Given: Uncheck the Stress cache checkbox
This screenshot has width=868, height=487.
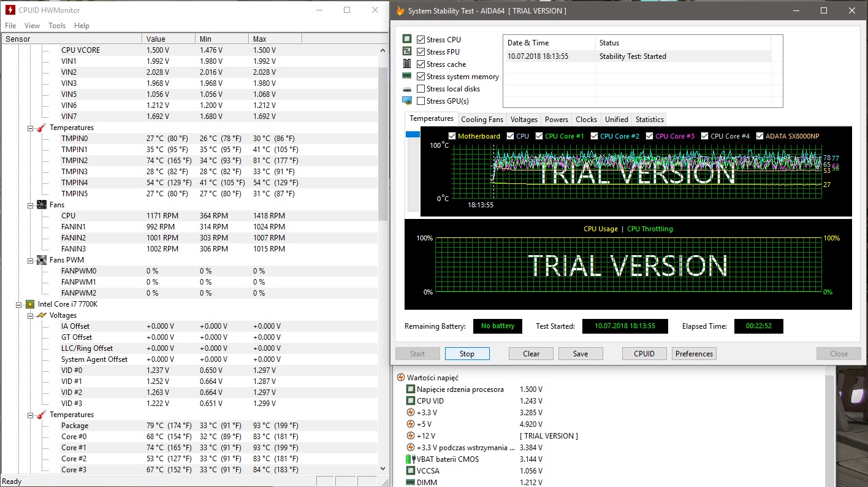Looking at the screenshot, I should pos(421,64).
